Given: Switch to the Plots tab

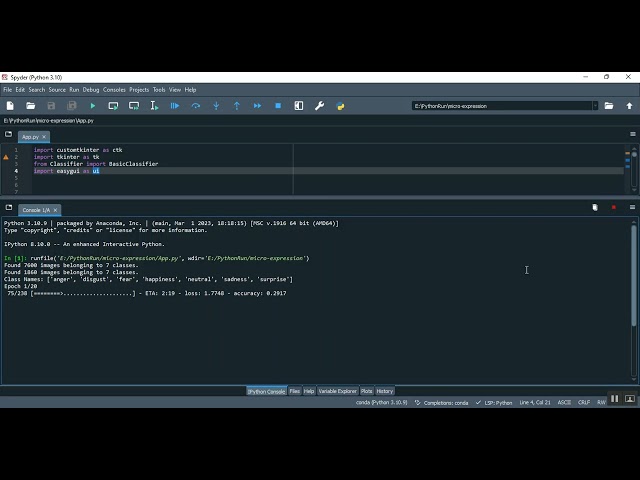Looking at the screenshot, I should (x=367, y=391).
